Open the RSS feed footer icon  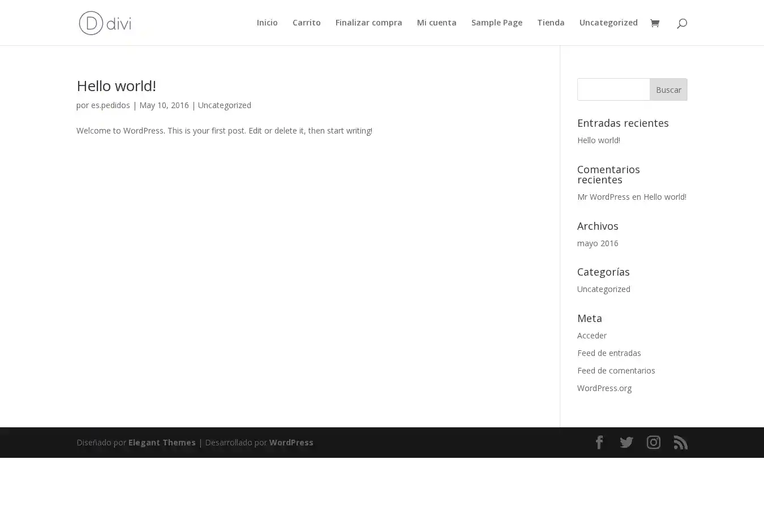(x=680, y=443)
